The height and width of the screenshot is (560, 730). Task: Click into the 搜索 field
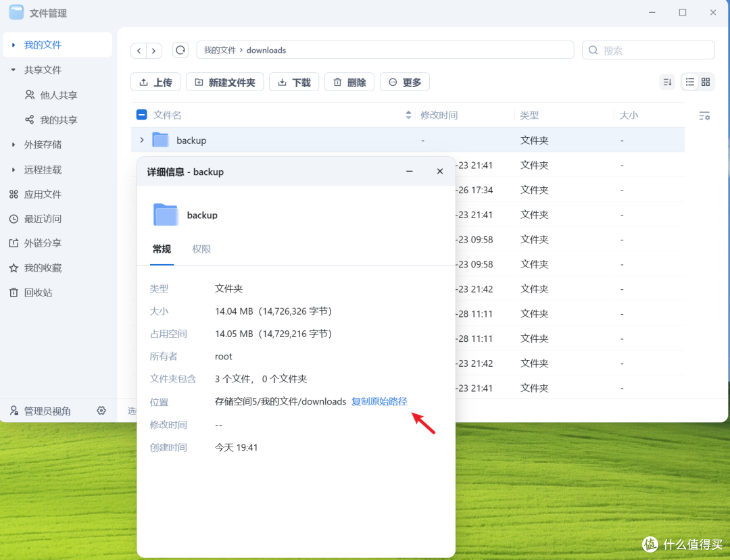648,50
